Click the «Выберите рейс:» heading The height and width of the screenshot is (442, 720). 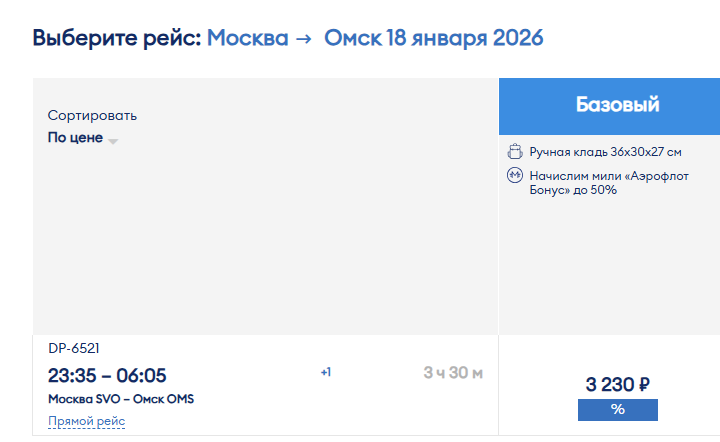(x=117, y=38)
